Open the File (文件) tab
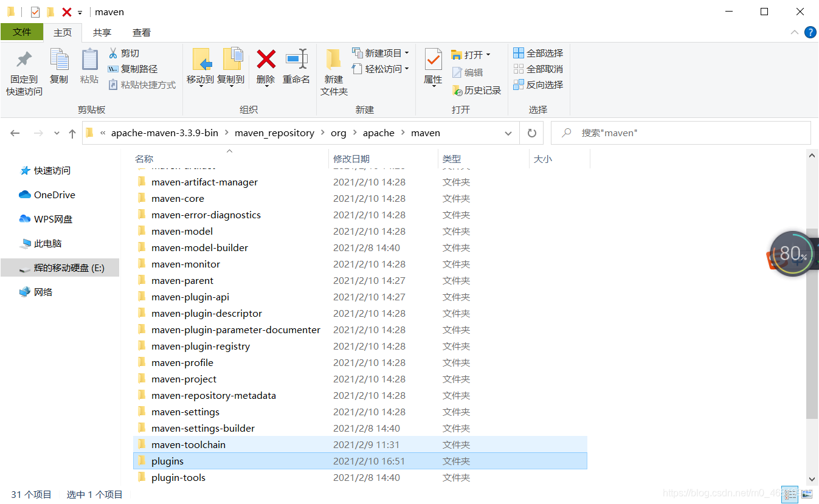This screenshot has width=819, height=504. pos(22,32)
